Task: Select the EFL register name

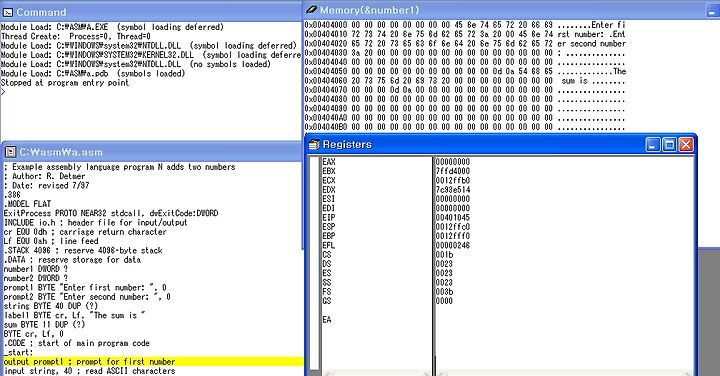Action: (x=329, y=245)
